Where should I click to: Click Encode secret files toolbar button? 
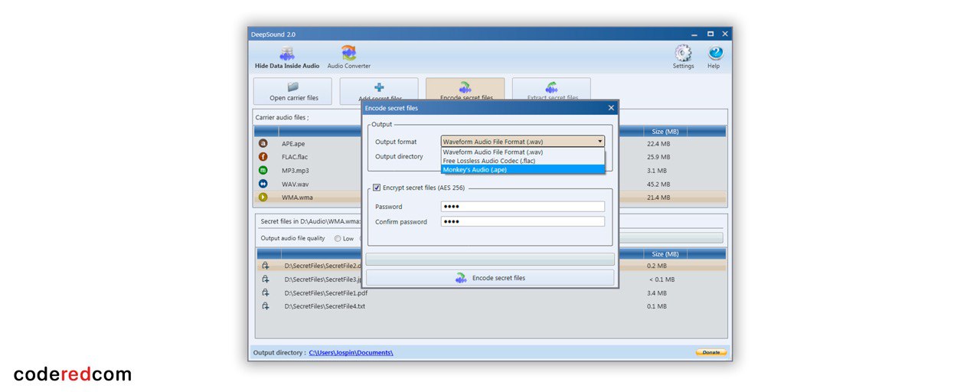(465, 88)
